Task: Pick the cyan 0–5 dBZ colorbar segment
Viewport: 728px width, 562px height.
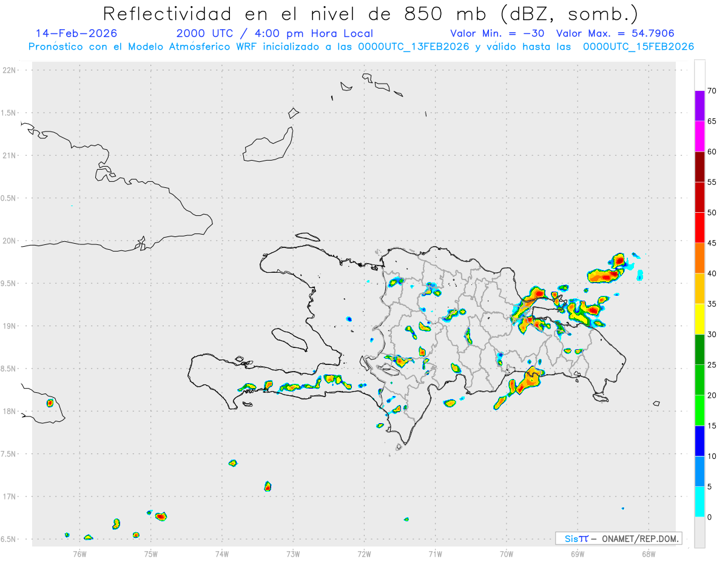Action: pyautogui.click(x=699, y=502)
